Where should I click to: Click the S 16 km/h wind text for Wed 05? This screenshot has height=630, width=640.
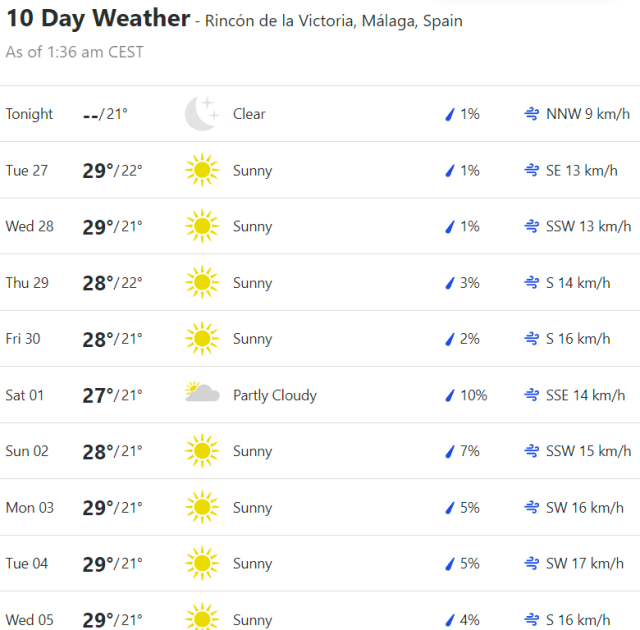578,620
